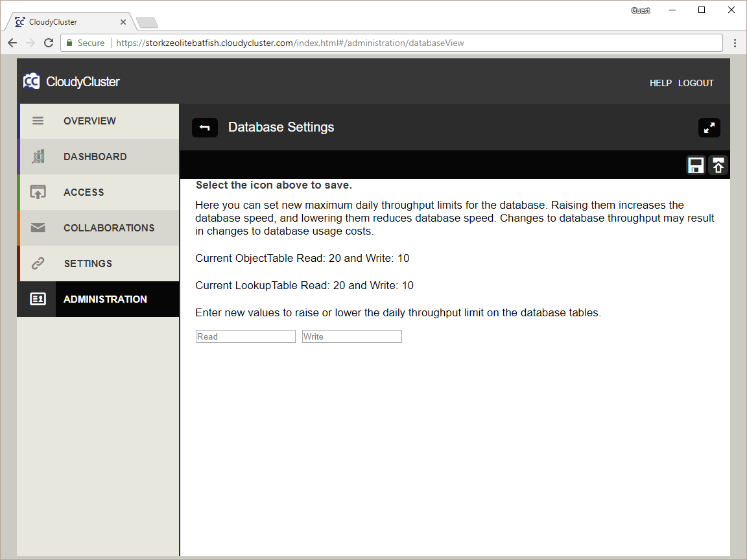Close the CloudyCluster browser tab
Image resolution: width=747 pixels, height=560 pixels.
pyautogui.click(x=123, y=22)
